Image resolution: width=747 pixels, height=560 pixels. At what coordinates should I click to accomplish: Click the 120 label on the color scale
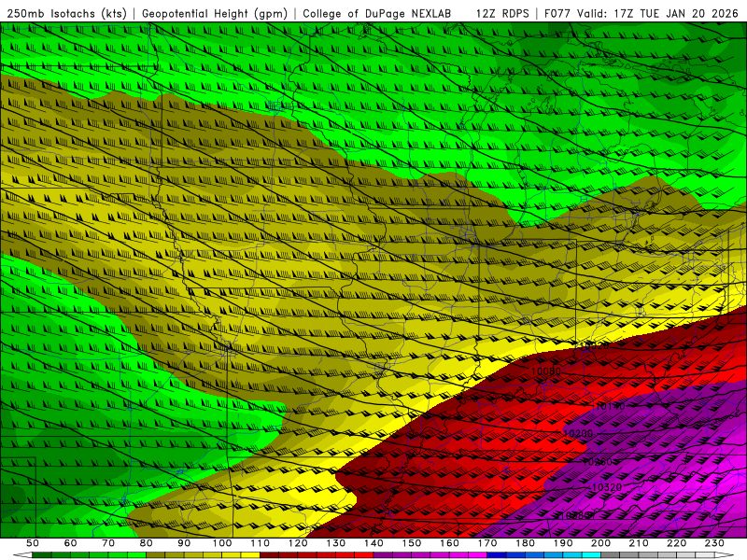(298, 543)
